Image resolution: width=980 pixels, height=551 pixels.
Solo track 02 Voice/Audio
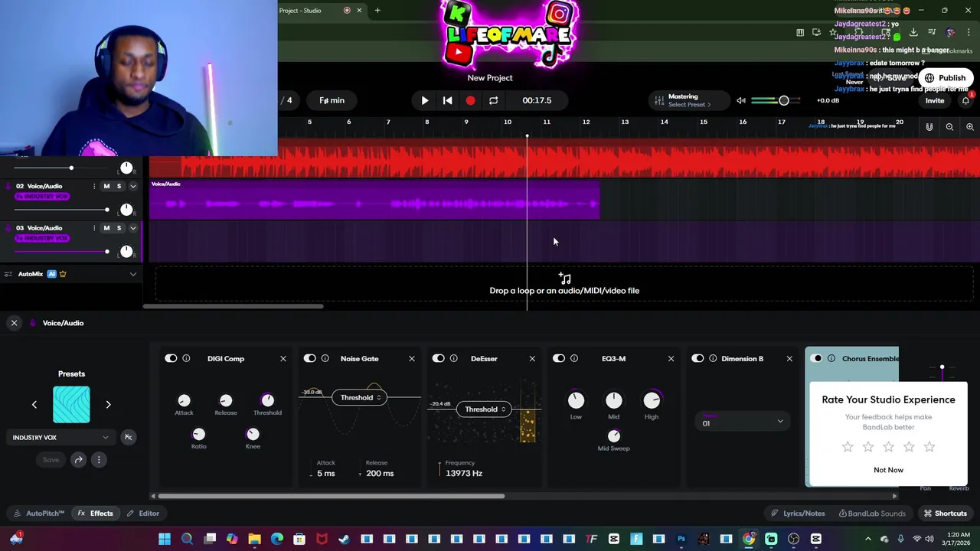click(119, 186)
